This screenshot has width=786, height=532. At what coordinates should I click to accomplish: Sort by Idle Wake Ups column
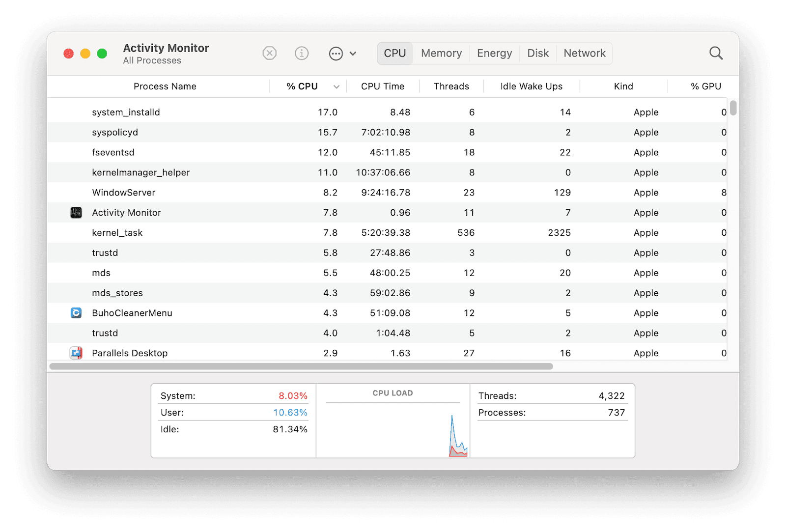(532, 86)
